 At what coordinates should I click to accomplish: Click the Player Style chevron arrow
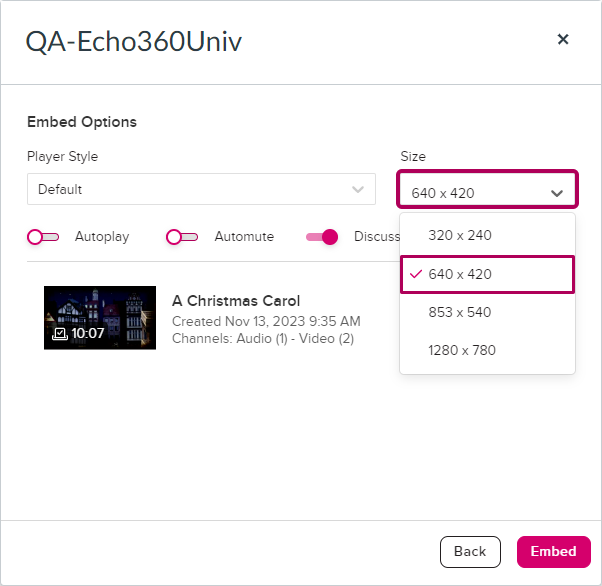[358, 189]
